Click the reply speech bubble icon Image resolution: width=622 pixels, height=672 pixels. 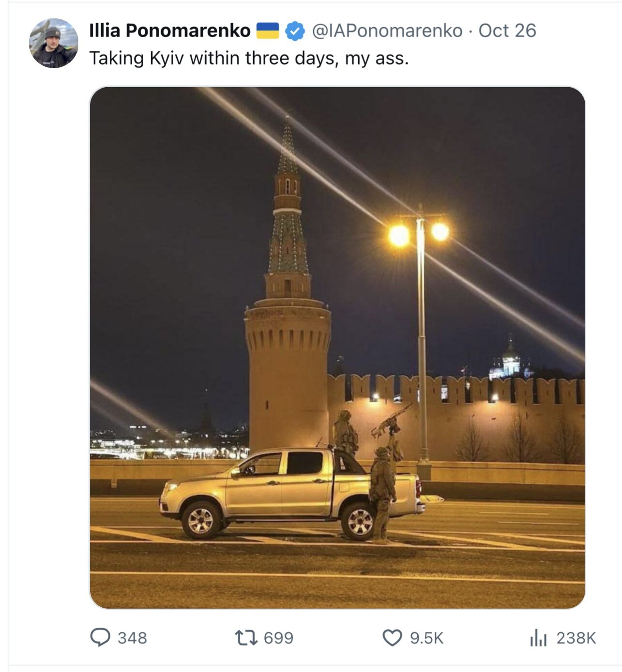click(100, 638)
